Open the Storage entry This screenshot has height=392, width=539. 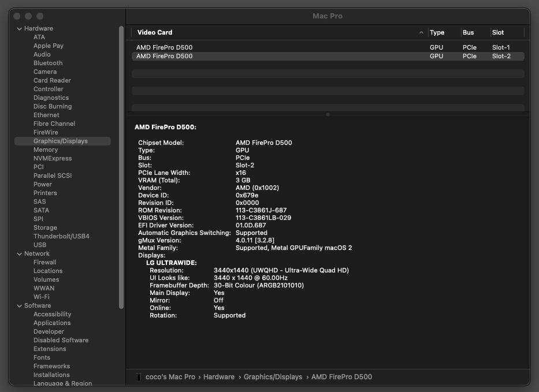pos(46,227)
